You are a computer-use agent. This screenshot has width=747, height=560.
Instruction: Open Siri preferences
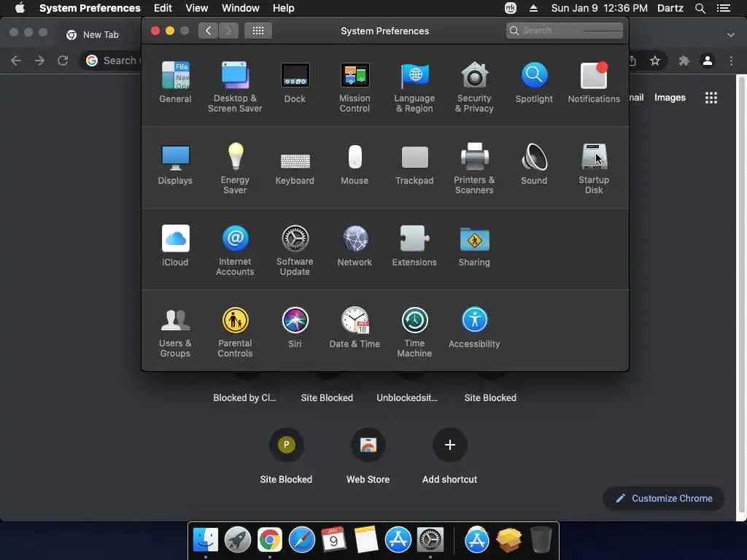coord(295,327)
